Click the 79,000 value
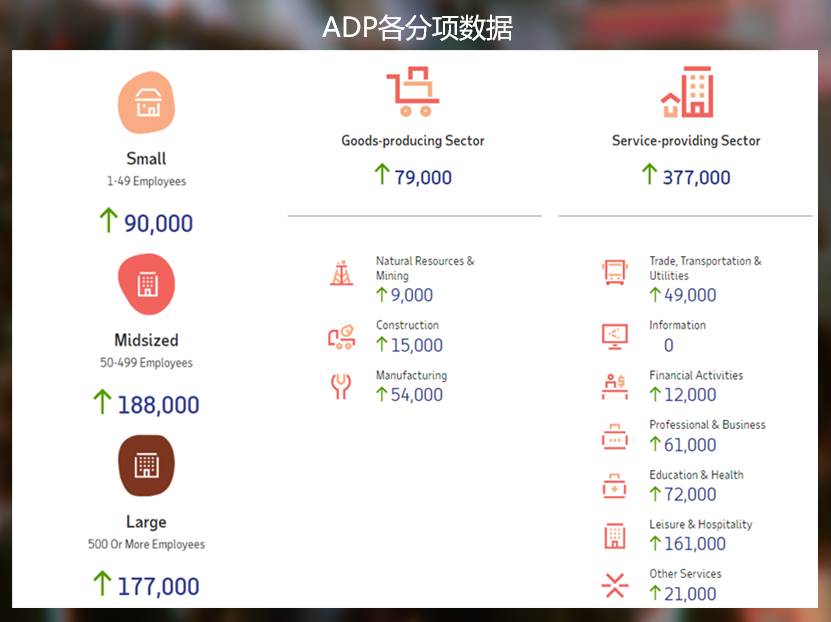Screen dimensions: 831x622 pos(423,177)
